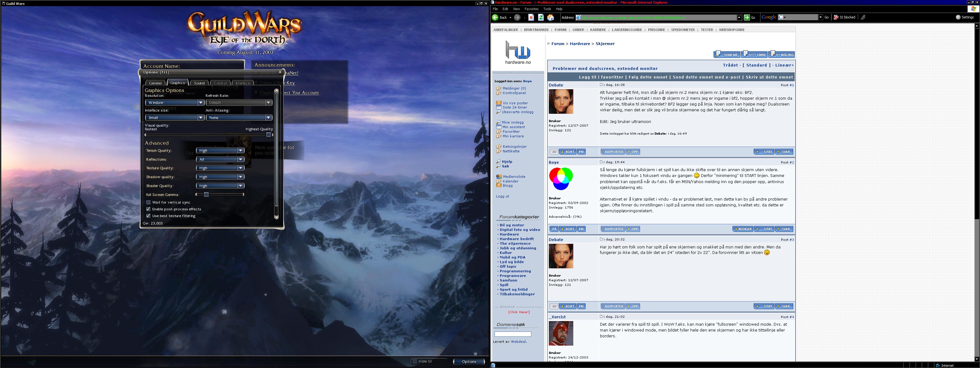
Task: Click the Skjermer breadcrumb link
Action: coord(605,44)
